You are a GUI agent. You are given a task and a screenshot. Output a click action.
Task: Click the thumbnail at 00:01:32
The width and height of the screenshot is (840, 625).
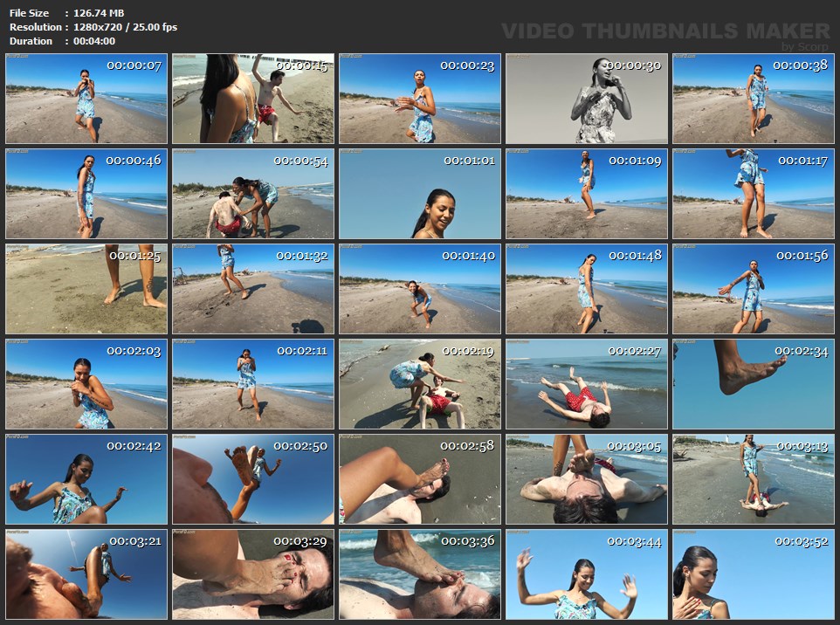pos(253,289)
